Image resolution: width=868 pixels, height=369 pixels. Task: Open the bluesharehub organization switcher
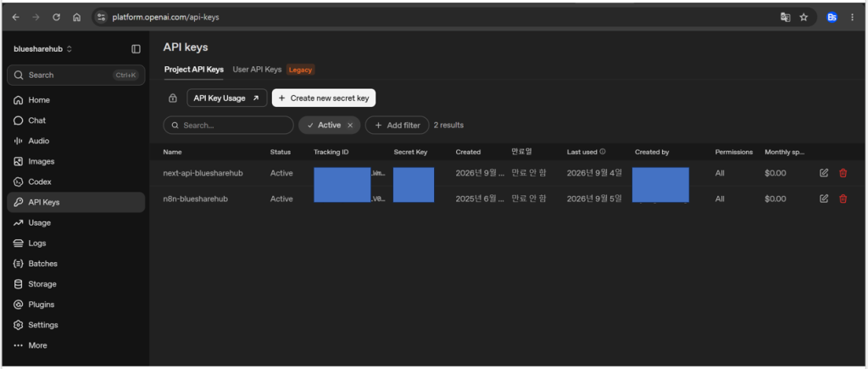pyautogui.click(x=42, y=48)
